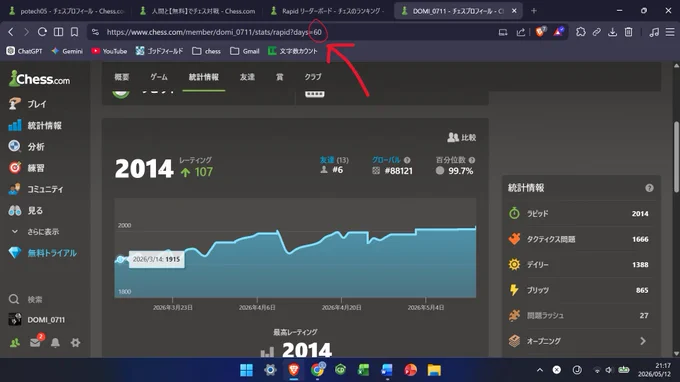This screenshot has height=382, width=680.
Task: Open a new browser tab
Action: [x=534, y=11]
